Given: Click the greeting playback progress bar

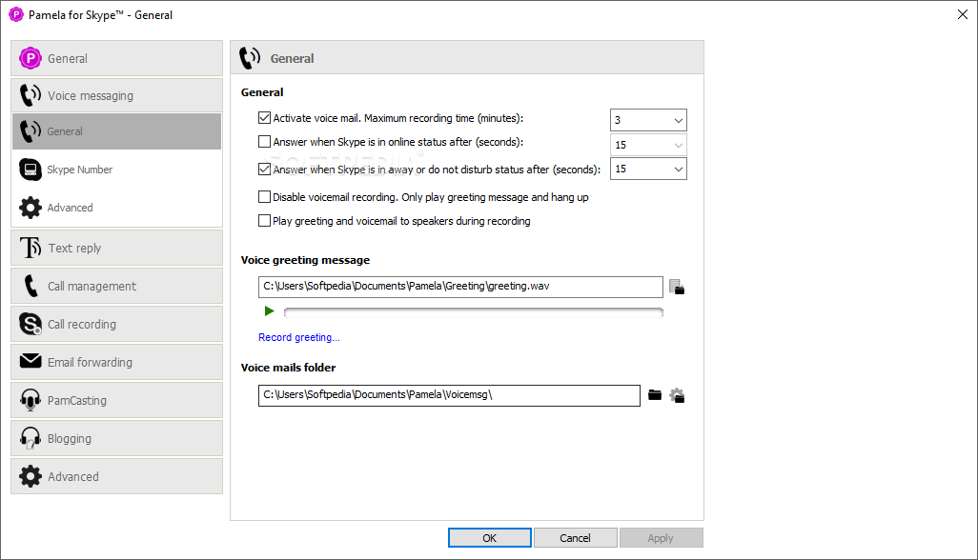Looking at the screenshot, I should click(x=474, y=312).
